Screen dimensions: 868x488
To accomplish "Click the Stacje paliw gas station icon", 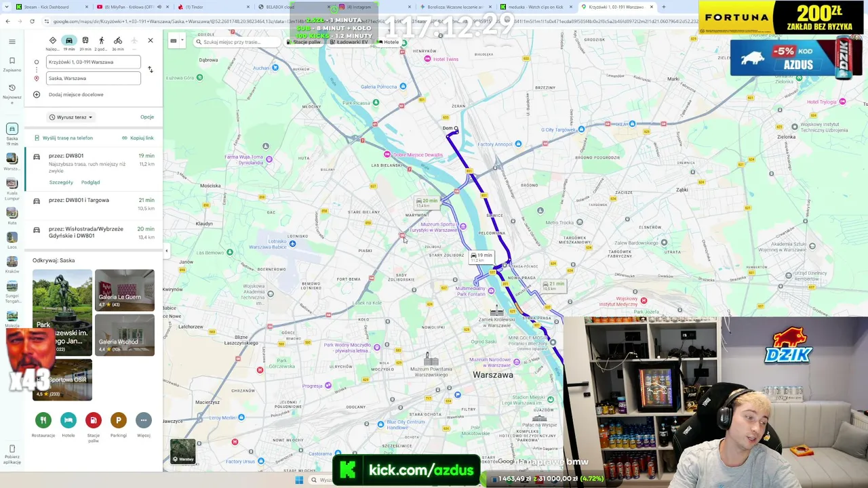I will coord(94,420).
